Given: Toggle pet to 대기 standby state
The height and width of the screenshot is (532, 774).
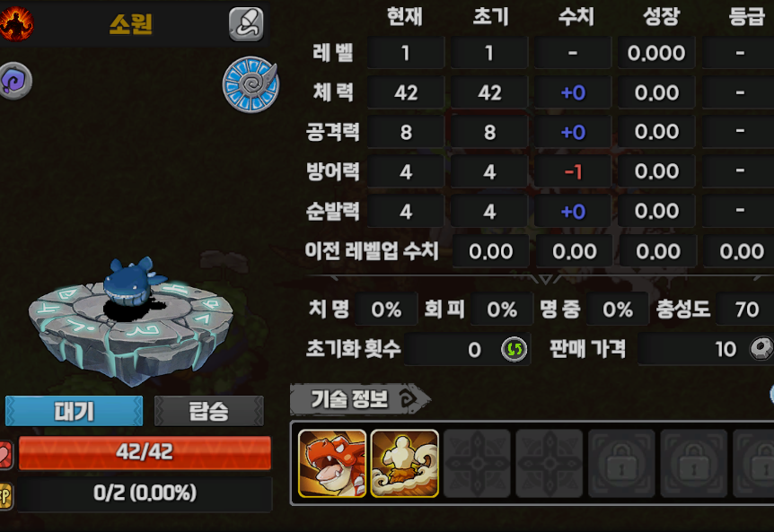Looking at the screenshot, I should pos(74,411).
